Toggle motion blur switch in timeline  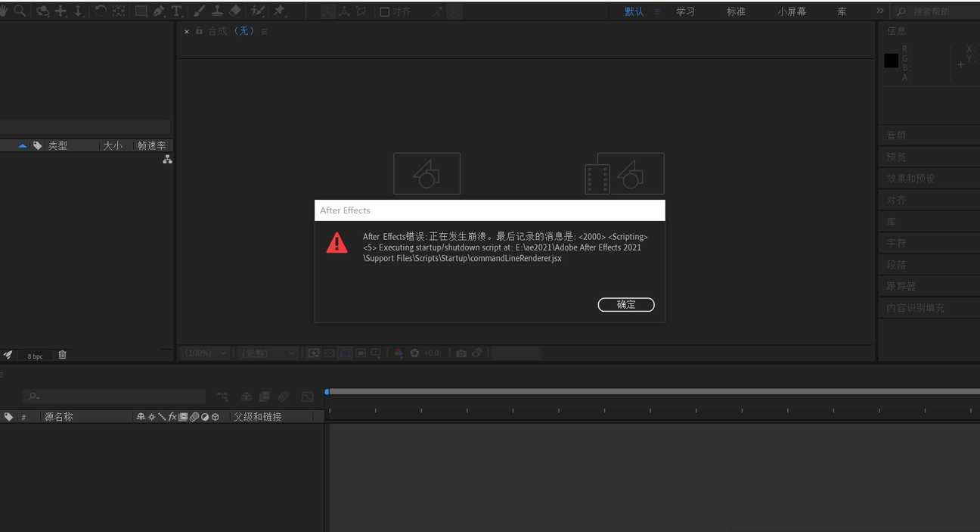tap(283, 397)
